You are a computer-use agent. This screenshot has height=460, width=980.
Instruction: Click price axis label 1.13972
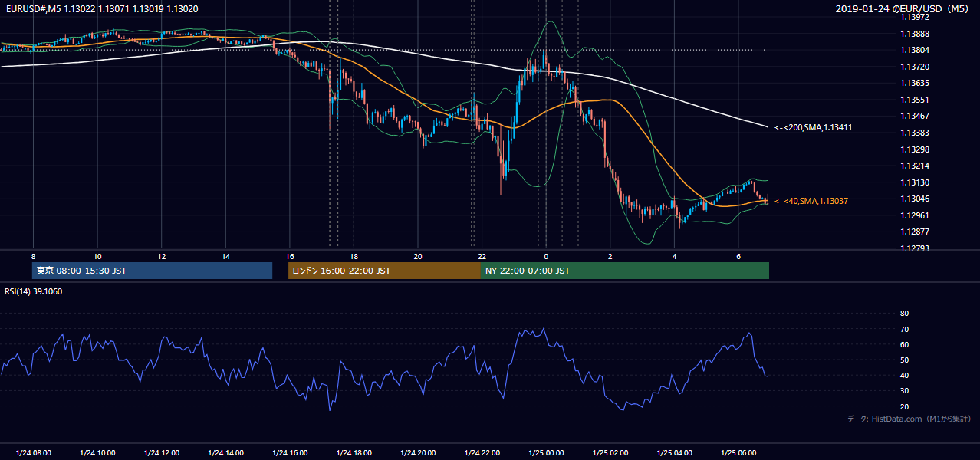(x=915, y=17)
